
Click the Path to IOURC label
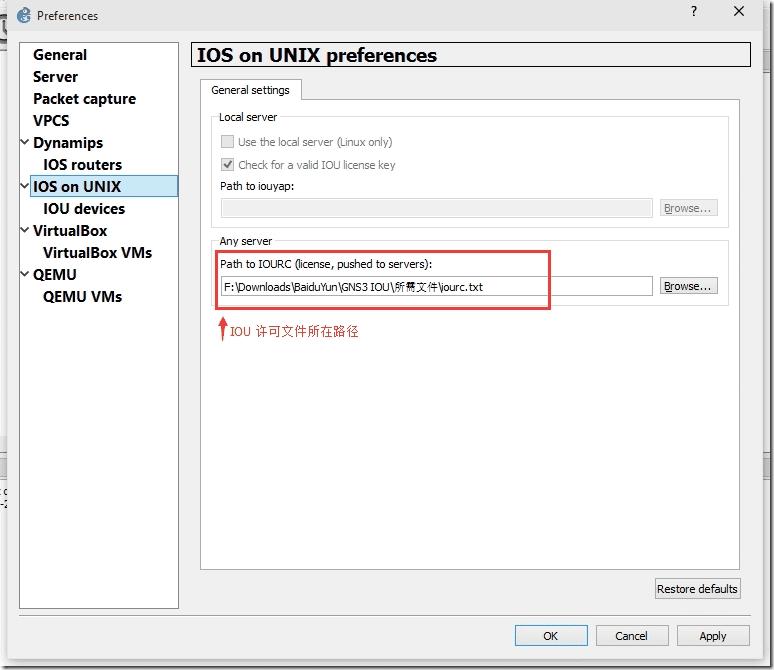[326, 264]
